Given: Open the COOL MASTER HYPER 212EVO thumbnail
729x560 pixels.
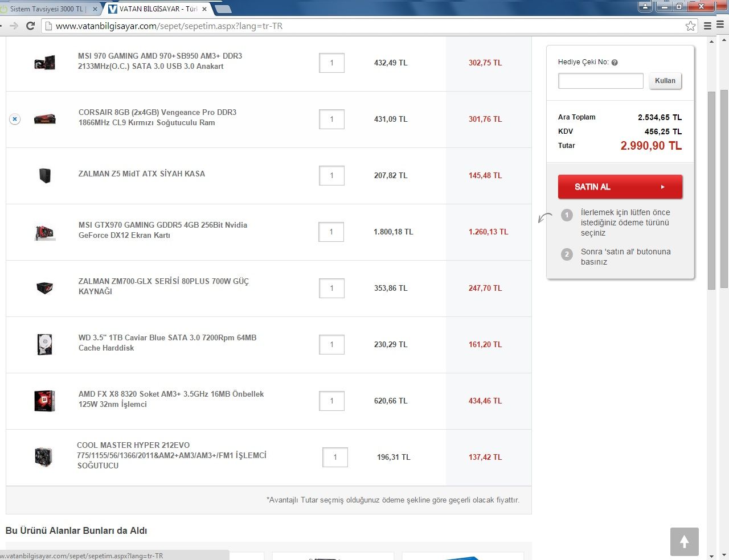Looking at the screenshot, I should 43,456.
